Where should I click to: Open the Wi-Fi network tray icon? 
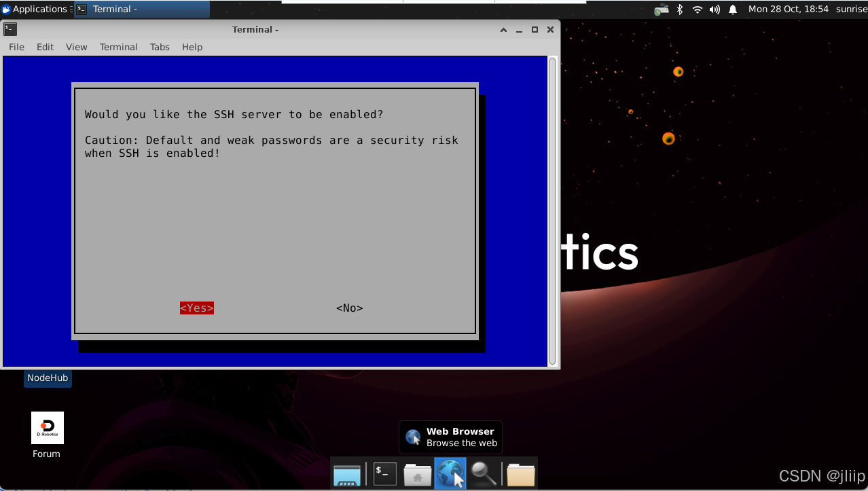[698, 10]
